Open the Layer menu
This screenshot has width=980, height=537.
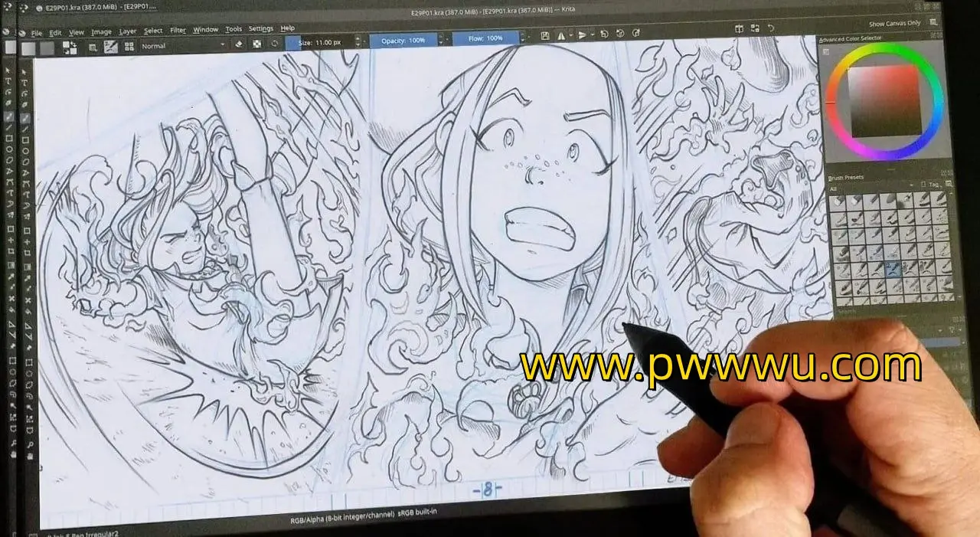(x=128, y=31)
